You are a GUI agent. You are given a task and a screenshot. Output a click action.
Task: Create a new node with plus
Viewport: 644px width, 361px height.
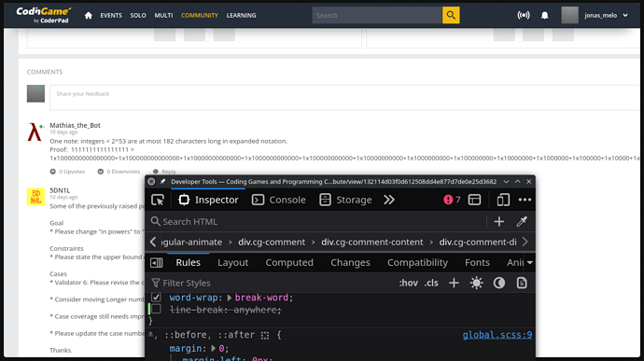point(499,222)
